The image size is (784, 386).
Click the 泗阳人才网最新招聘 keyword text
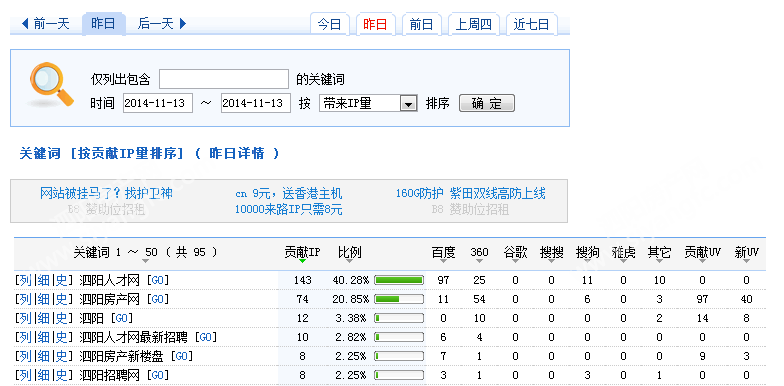pyautogui.click(x=134, y=338)
